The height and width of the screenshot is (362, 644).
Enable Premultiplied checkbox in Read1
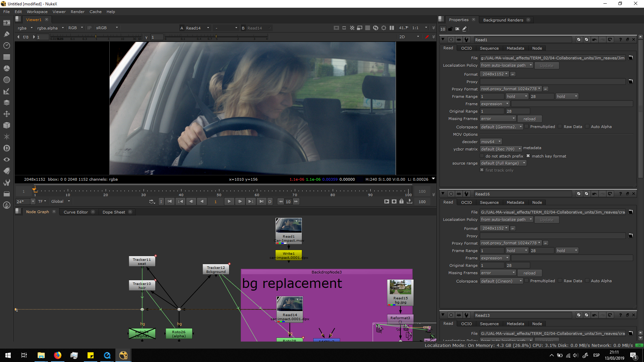point(527,127)
